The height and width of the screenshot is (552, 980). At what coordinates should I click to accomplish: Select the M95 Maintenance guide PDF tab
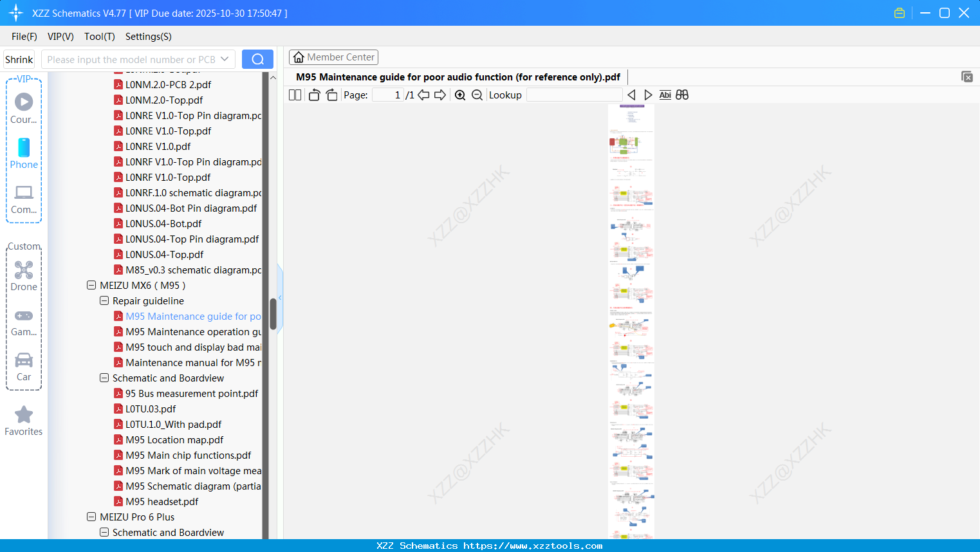(458, 77)
